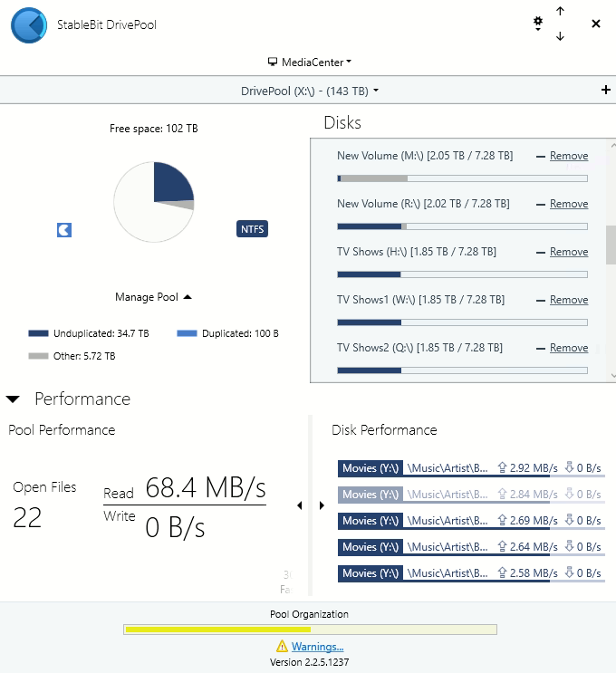Click scroll-down arrow of Disks list
Image resolution: width=616 pixels, height=673 pixels.
[613, 376]
